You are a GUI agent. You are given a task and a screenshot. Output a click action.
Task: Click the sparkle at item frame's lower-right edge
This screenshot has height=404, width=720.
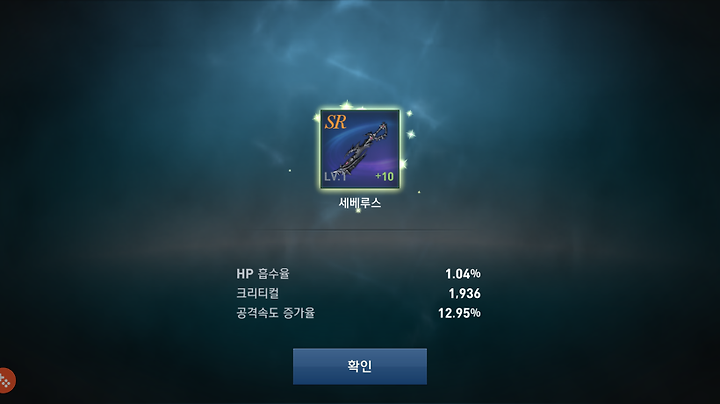point(403,164)
